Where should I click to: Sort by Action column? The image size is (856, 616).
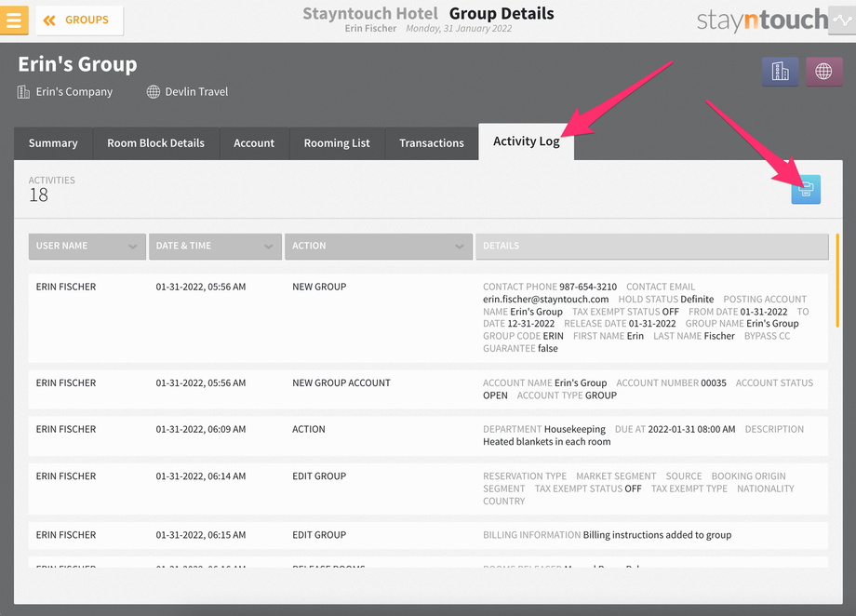pos(379,247)
